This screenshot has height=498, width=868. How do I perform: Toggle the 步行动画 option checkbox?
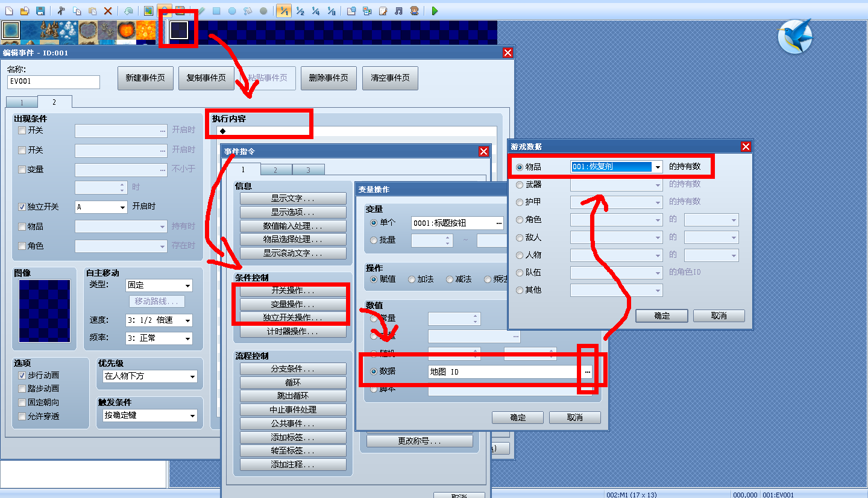pyautogui.click(x=22, y=375)
